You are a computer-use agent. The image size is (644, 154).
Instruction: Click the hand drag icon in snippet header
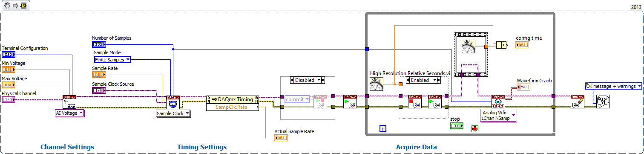click(7, 6)
